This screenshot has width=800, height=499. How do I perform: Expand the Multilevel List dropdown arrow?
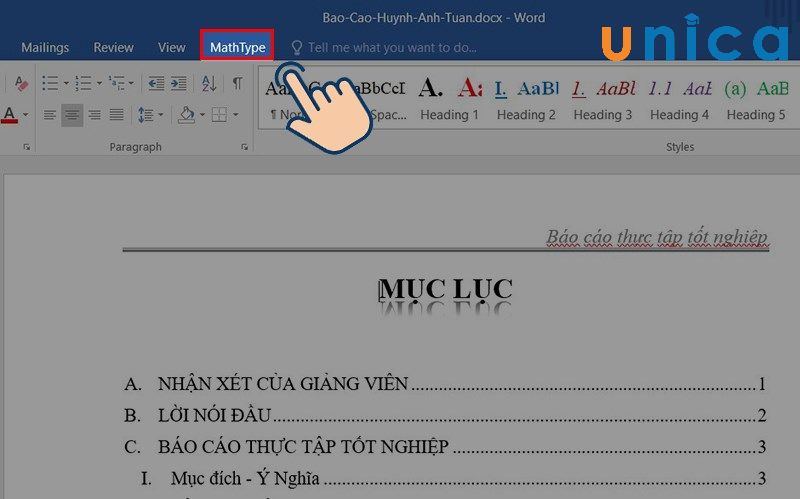[x=131, y=83]
